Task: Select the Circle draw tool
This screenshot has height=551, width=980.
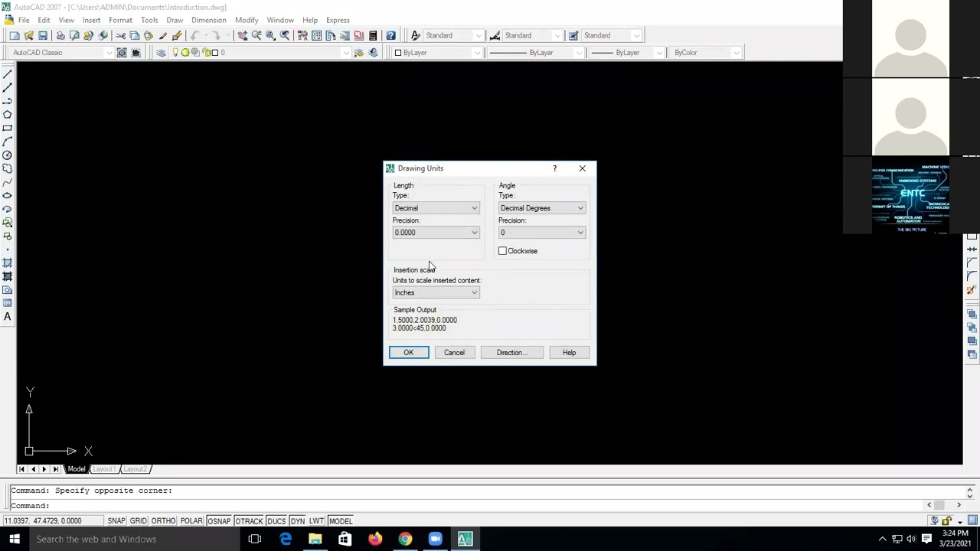Action: 8,155
